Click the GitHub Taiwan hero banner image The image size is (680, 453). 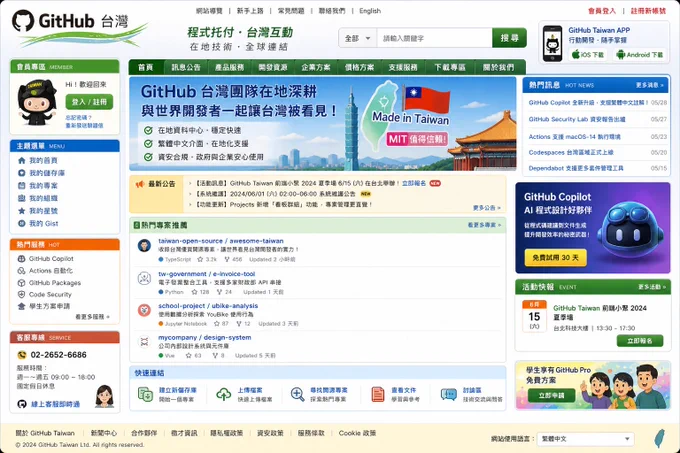click(323, 124)
